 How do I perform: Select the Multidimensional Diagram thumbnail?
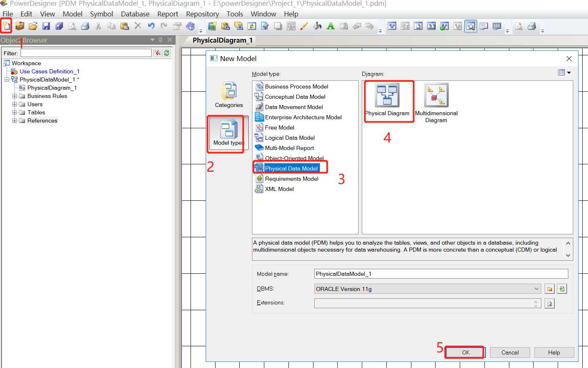coord(436,103)
